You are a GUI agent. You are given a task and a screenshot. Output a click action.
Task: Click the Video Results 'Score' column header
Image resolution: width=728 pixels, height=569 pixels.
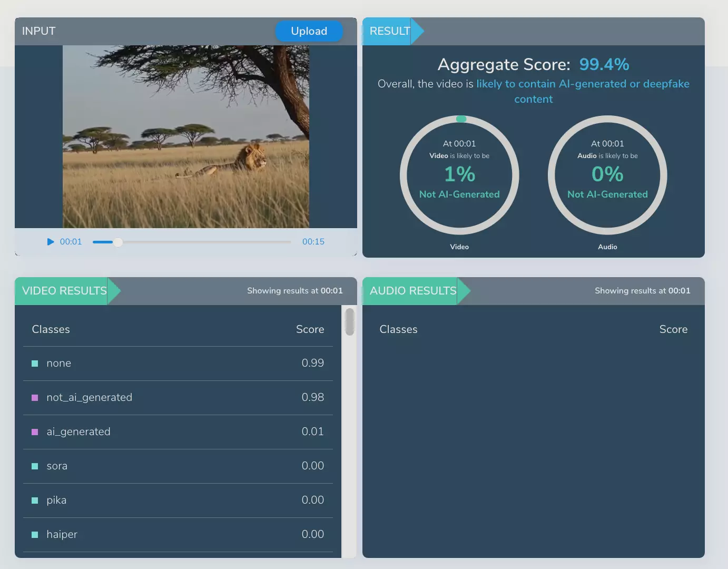point(310,329)
